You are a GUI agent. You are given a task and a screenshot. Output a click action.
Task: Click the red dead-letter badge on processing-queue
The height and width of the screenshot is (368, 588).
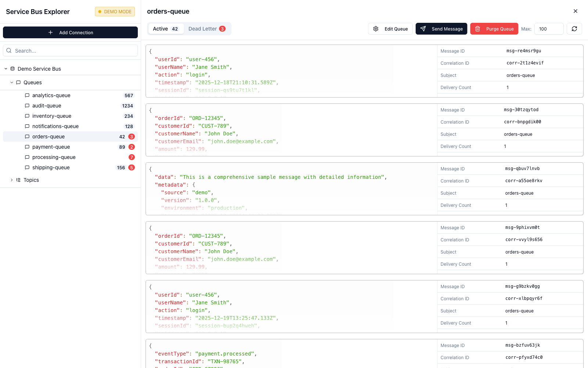click(132, 157)
